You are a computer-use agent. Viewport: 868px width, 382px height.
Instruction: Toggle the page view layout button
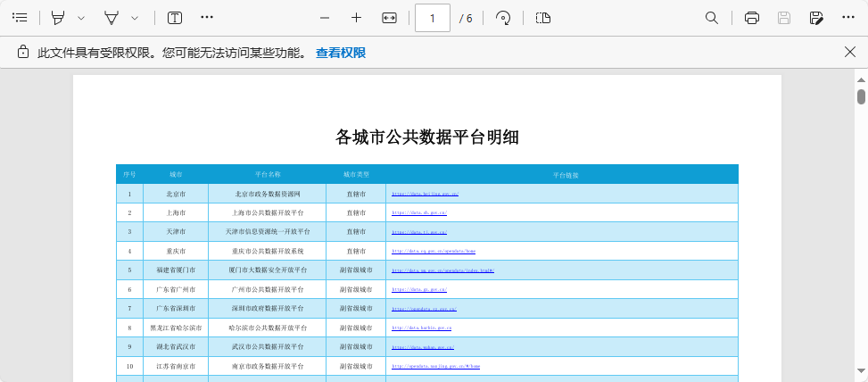pyautogui.click(x=543, y=18)
